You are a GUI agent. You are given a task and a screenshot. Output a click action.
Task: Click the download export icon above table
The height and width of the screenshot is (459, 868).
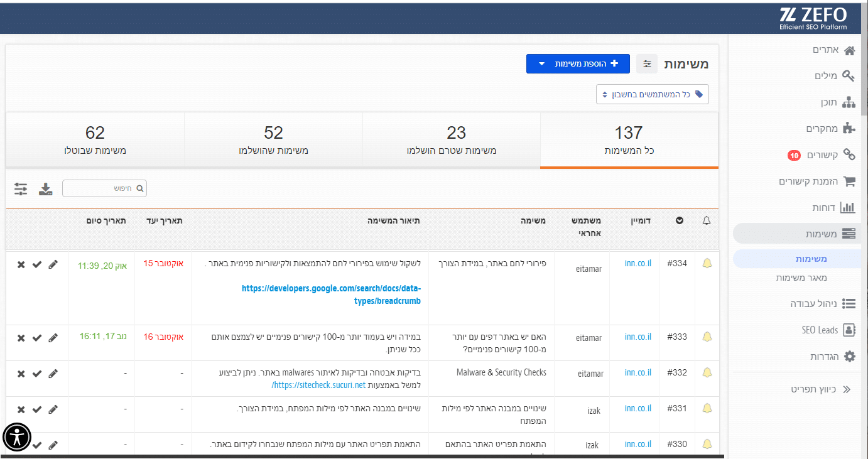pos(45,188)
